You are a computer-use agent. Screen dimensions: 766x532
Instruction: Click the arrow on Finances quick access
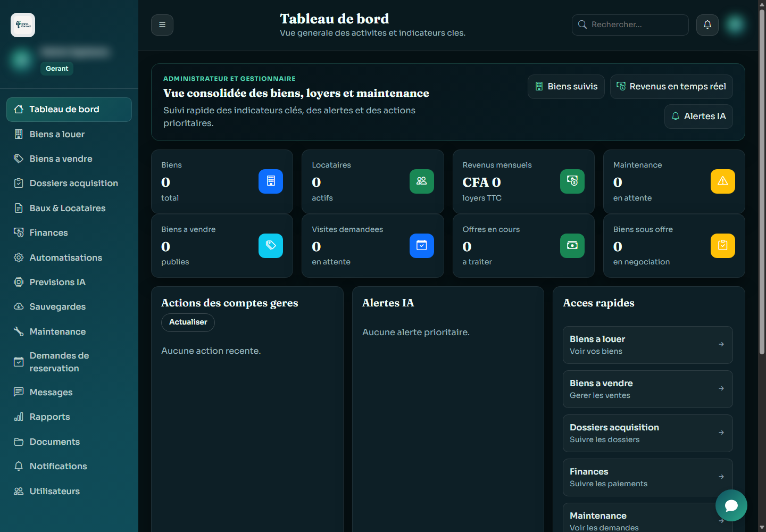pos(721,477)
